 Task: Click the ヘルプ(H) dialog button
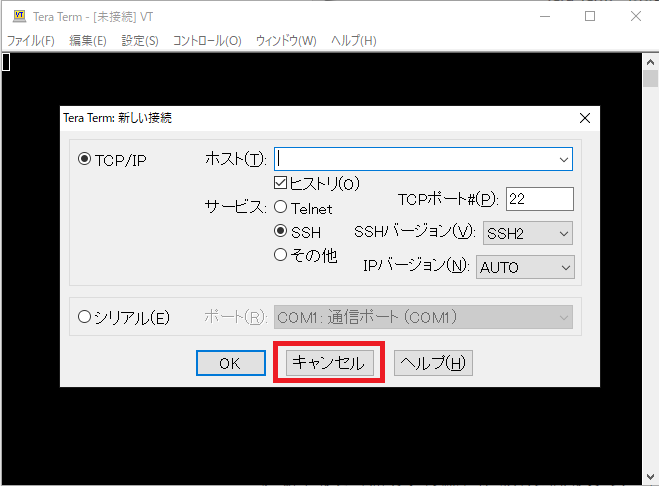pos(433,363)
